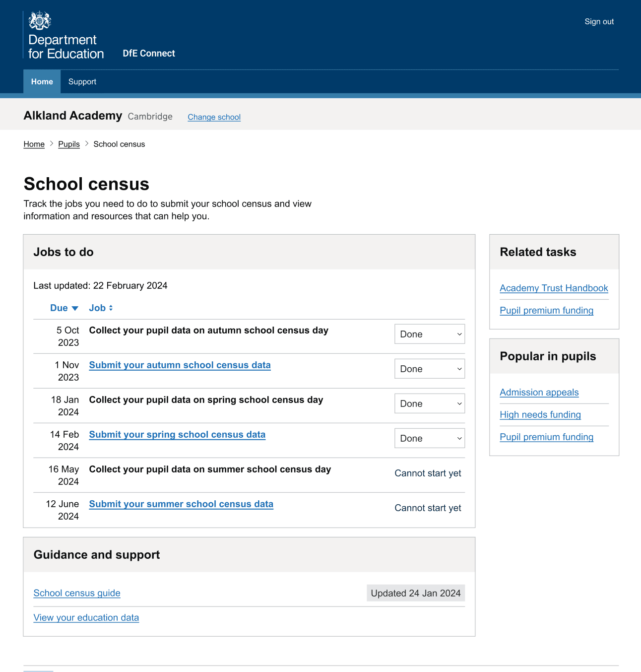641x672 pixels.
Task: Sign out of the account
Action: [599, 21]
